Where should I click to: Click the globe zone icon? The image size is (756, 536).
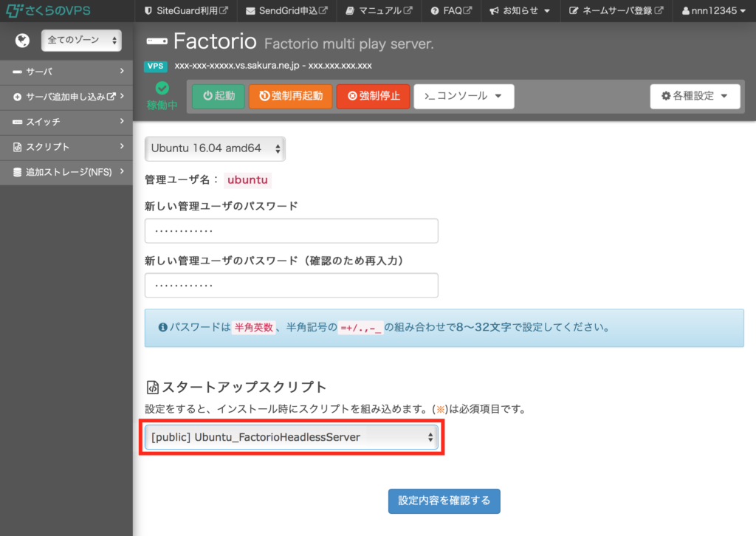coord(22,41)
